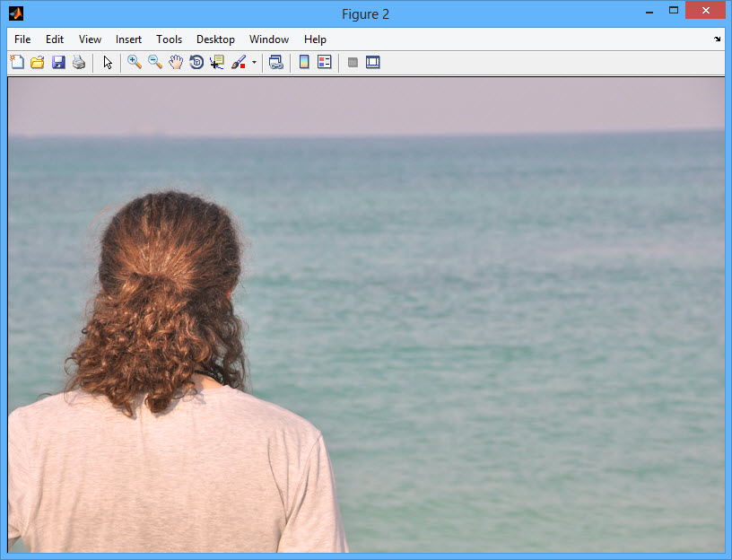Open the Help menu

click(x=315, y=39)
